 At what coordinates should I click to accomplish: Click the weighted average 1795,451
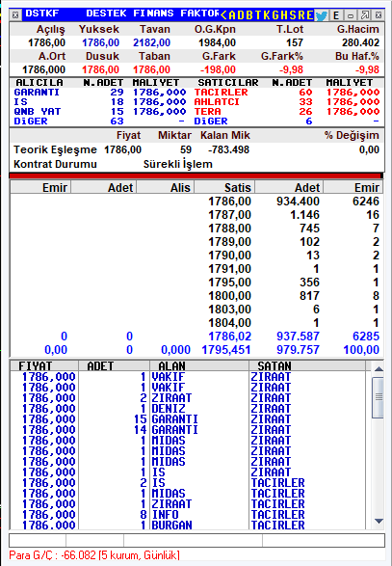click(x=226, y=349)
